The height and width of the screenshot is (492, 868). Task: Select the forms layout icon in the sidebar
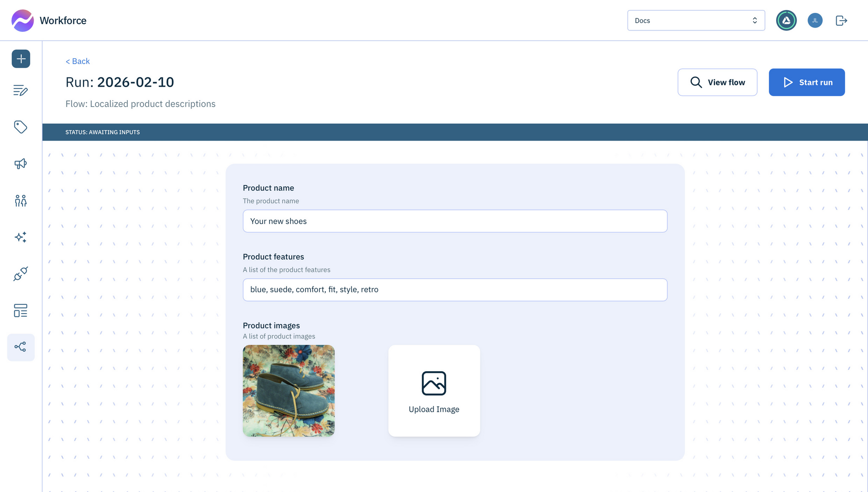20,310
